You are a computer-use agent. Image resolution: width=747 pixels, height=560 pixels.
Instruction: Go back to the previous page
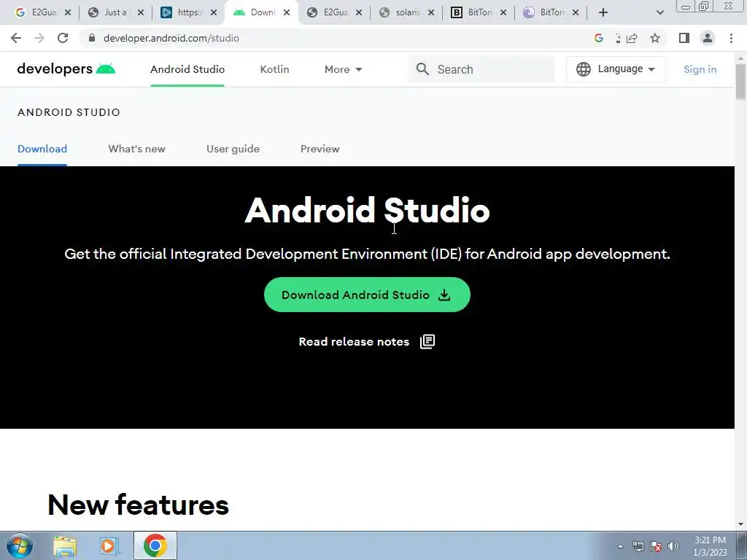coord(16,38)
